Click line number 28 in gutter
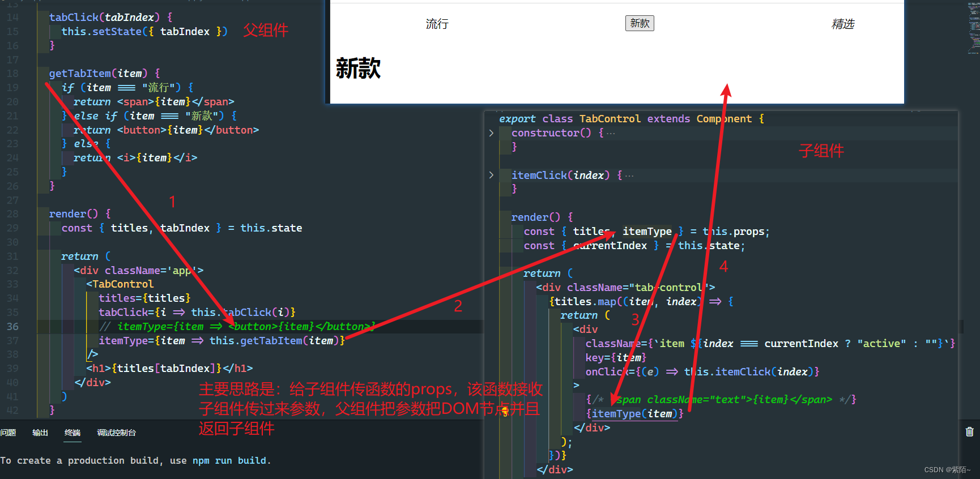This screenshot has width=980, height=479. point(12,214)
